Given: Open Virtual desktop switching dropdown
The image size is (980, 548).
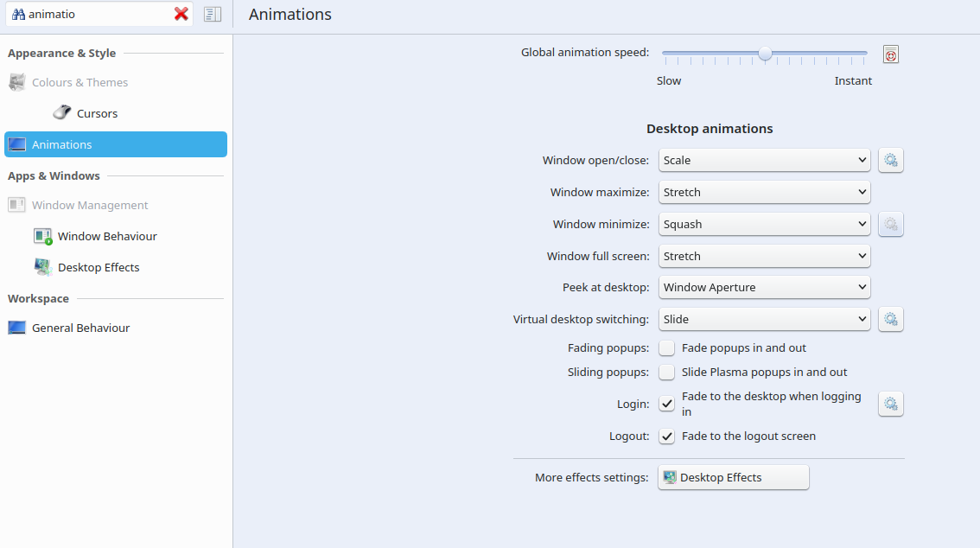Looking at the screenshot, I should pos(764,319).
